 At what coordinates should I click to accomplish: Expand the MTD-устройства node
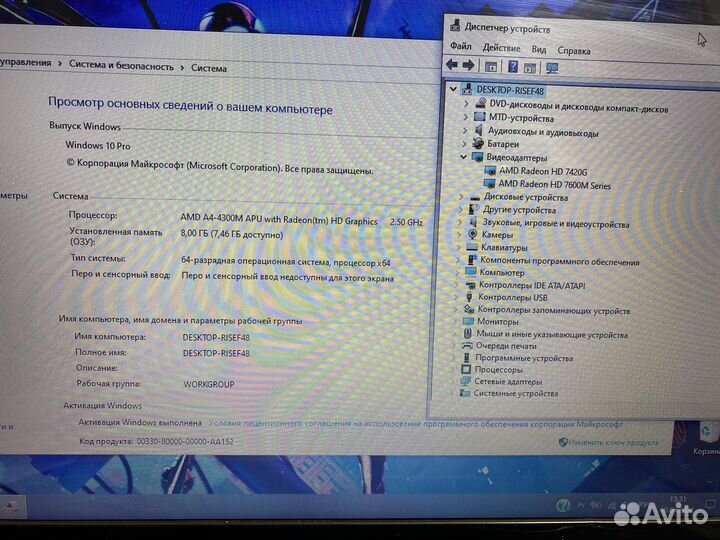pyautogui.click(x=466, y=117)
